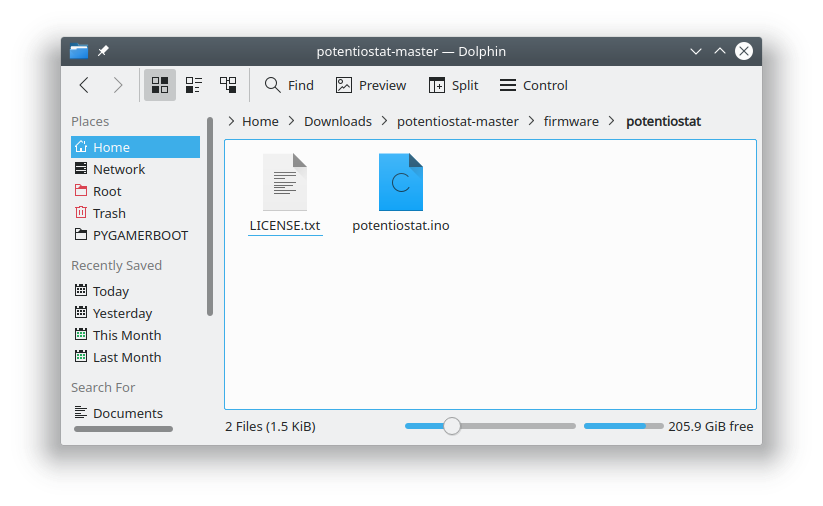Search for Documents in sidebar
Screen dimensions: 823x506
click(x=135, y=413)
